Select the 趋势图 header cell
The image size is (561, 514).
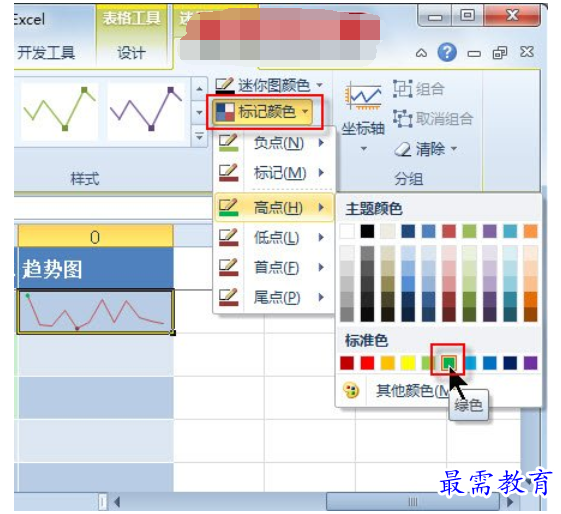[96, 268]
